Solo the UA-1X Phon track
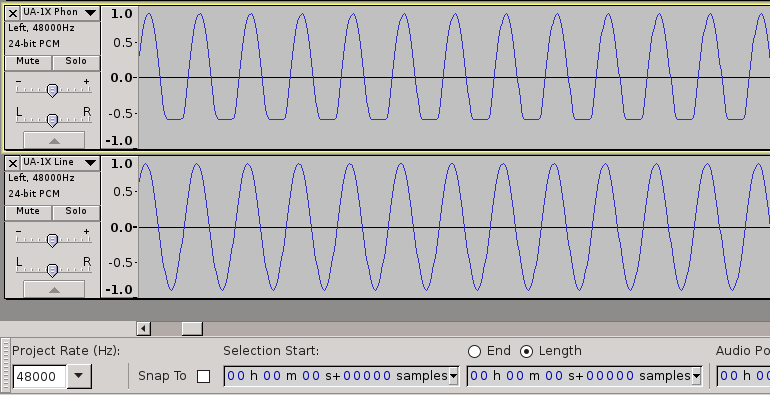 pyautogui.click(x=76, y=62)
